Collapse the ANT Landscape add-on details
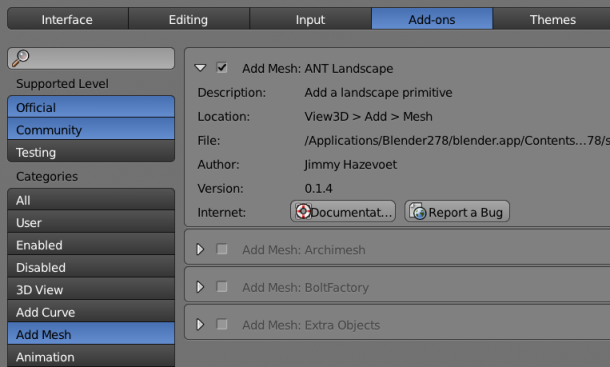Viewport: 610px width, 367px height. [x=200, y=68]
